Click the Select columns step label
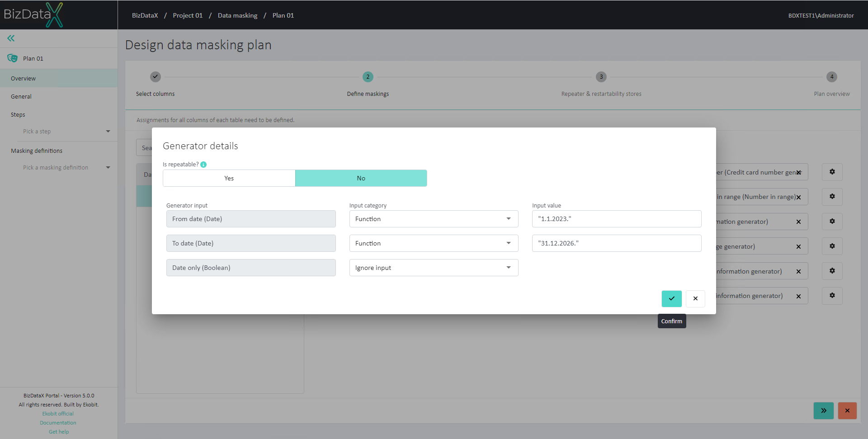The height and width of the screenshot is (439, 868). click(x=155, y=94)
